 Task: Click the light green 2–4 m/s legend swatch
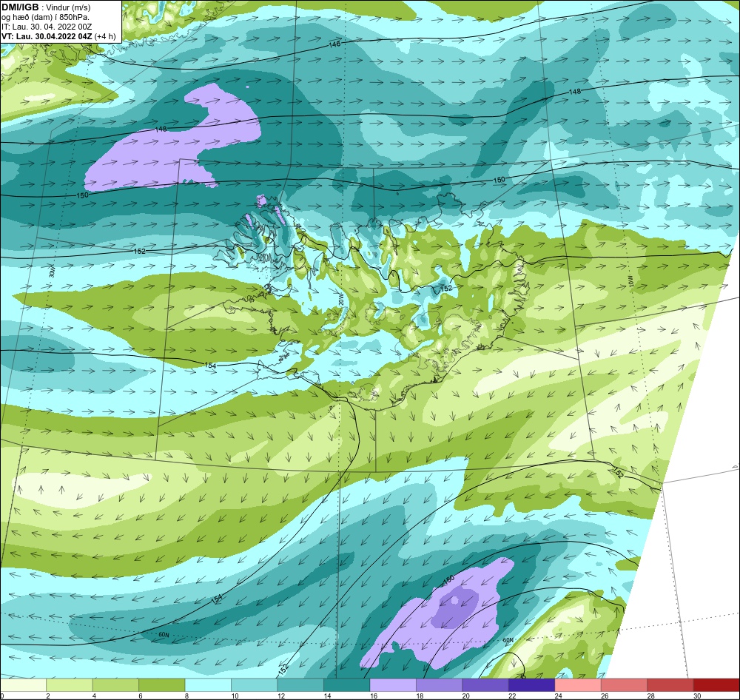coord(70,685)
